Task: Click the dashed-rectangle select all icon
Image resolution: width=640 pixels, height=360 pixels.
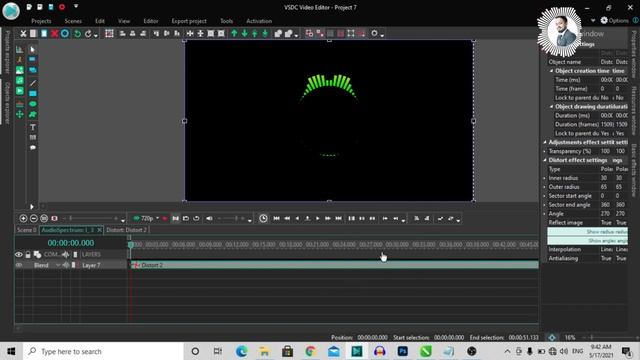Action: 109,33
